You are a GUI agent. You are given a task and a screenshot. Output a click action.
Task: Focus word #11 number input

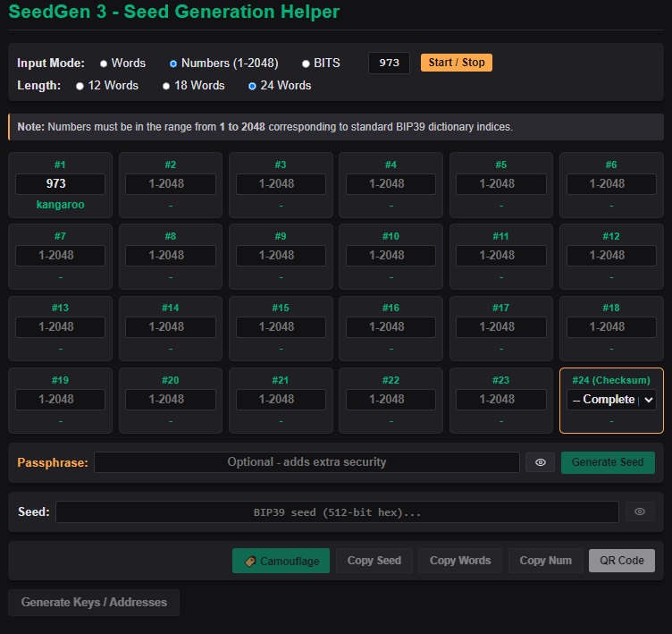coord(501,256)
